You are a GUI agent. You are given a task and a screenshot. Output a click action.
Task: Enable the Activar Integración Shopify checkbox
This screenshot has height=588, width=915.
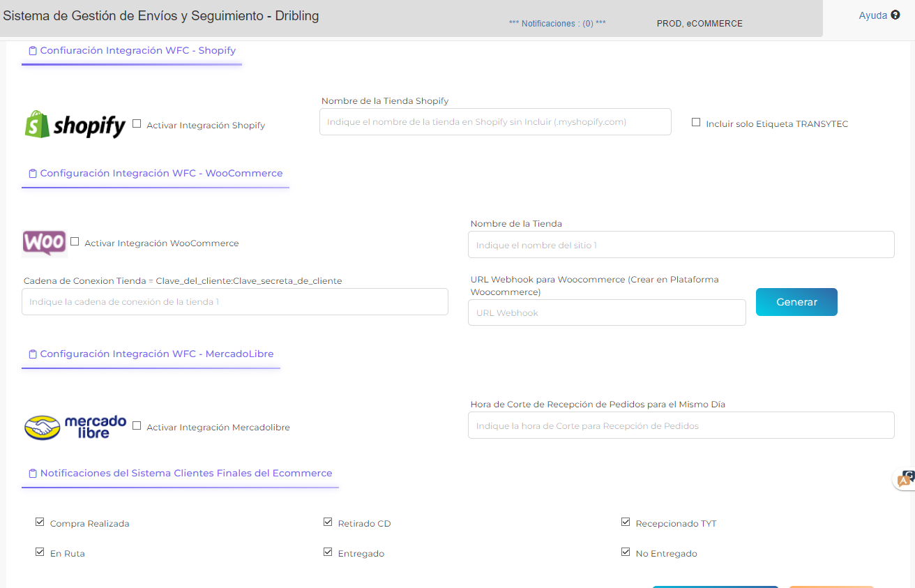tap(137, 123)
